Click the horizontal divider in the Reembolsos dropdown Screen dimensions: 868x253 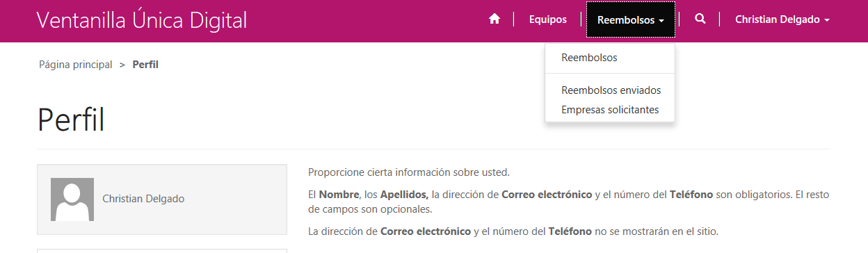pyautogui.click(x=610, y=74)
